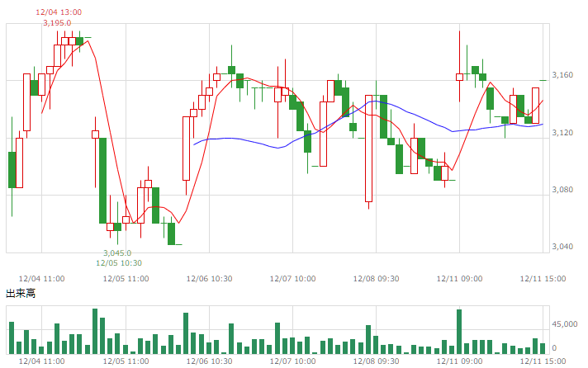Click the tallest volume bar at 12/11 09:00
This screenshot has height=368, width=588.
point(459,332)
